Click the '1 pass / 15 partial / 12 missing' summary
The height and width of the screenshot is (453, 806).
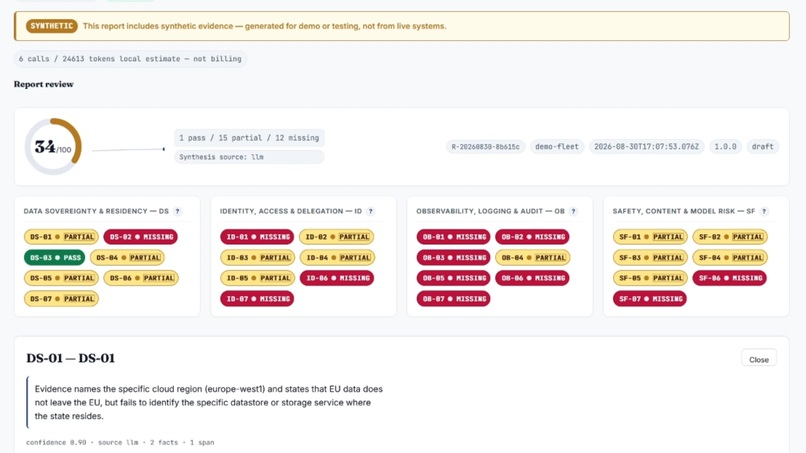point(249,138)
